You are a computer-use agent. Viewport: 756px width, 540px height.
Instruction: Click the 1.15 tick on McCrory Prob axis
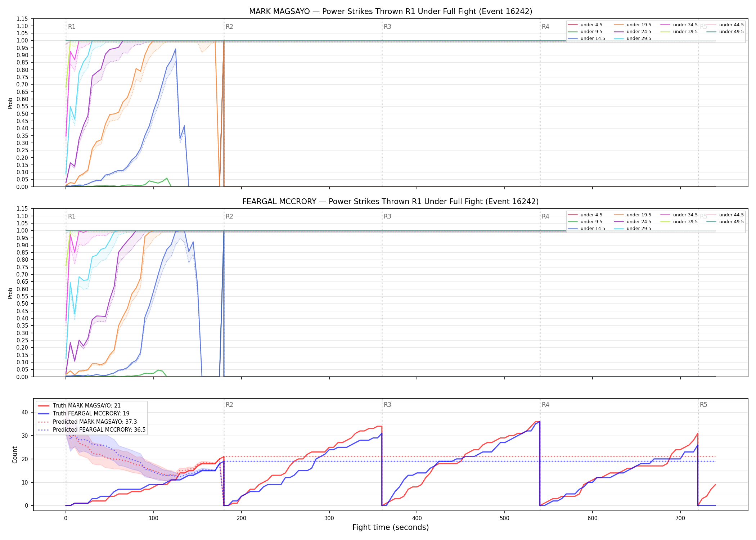click(x=22, y=209)
